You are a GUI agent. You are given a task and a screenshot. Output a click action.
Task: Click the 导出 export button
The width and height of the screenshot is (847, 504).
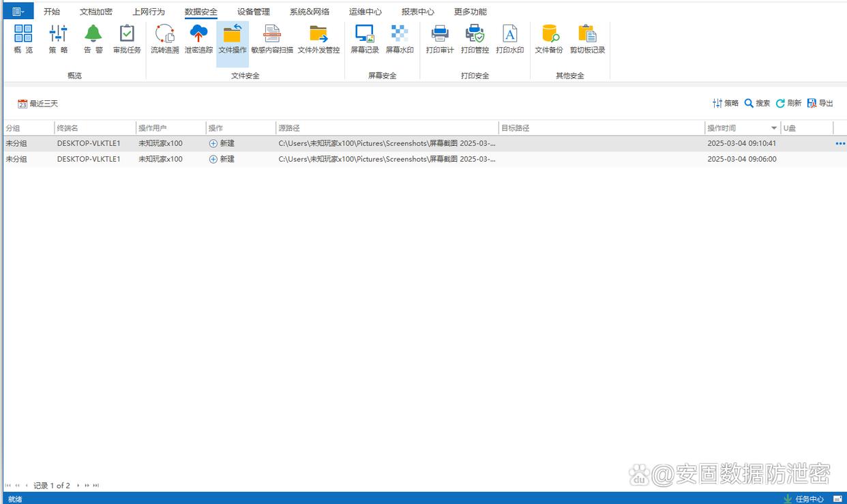tap(820, 103)
